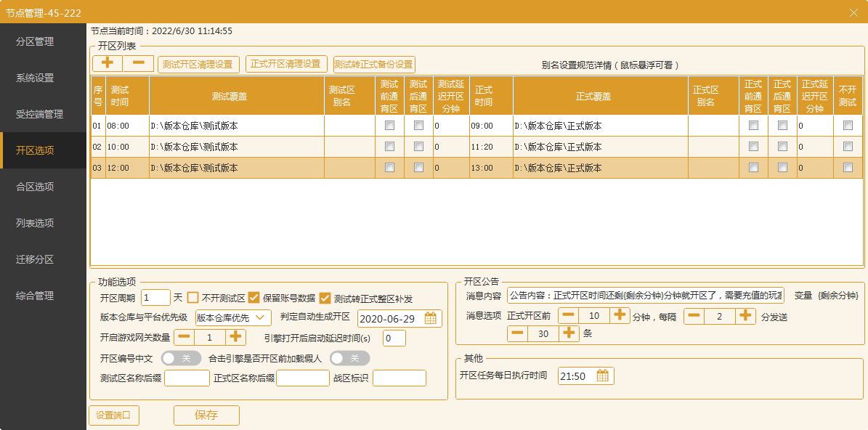Click the 设置端口 button
Viewport: 868px width, 430px height.
tap(113, 415)
